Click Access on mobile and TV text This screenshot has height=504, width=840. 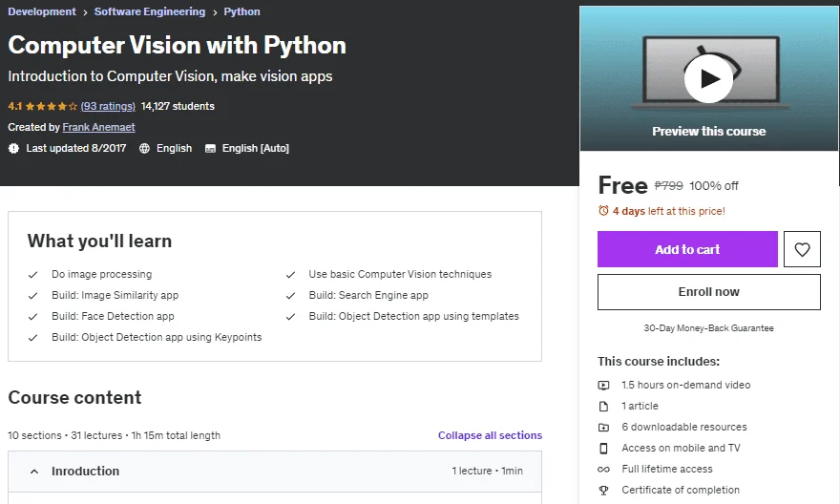click(681, 448)
